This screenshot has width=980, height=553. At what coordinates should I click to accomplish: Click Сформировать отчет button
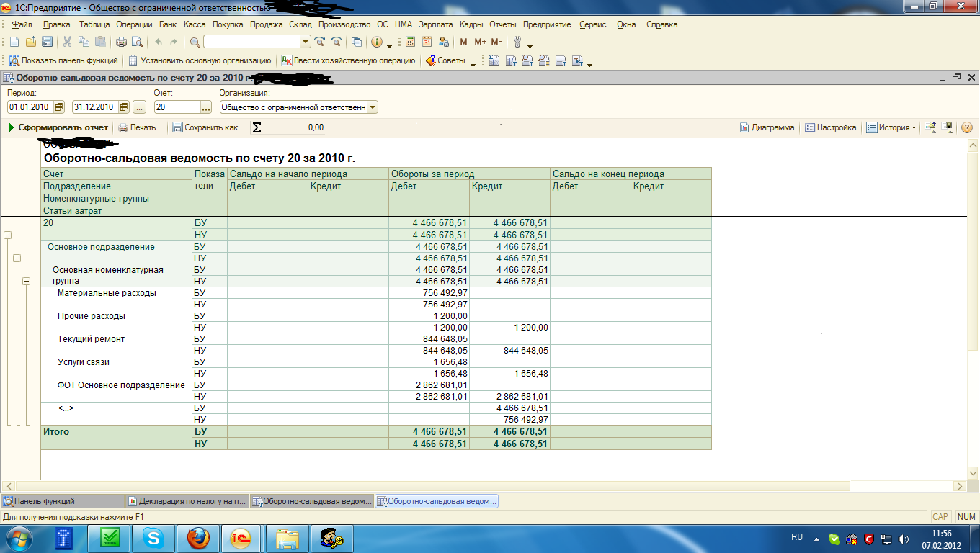(58, 127)
